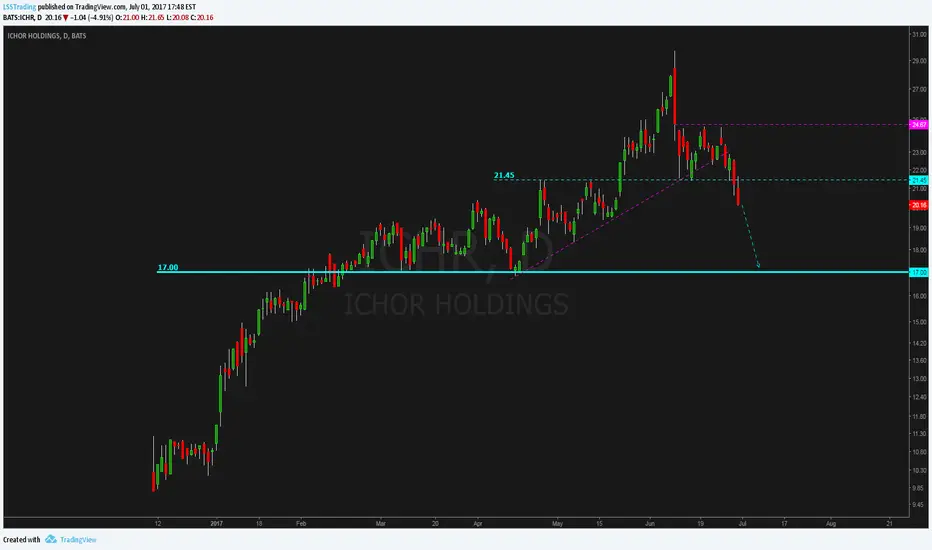Click the magenta 24.67 price label
The image size is (932, 550).
919,125
